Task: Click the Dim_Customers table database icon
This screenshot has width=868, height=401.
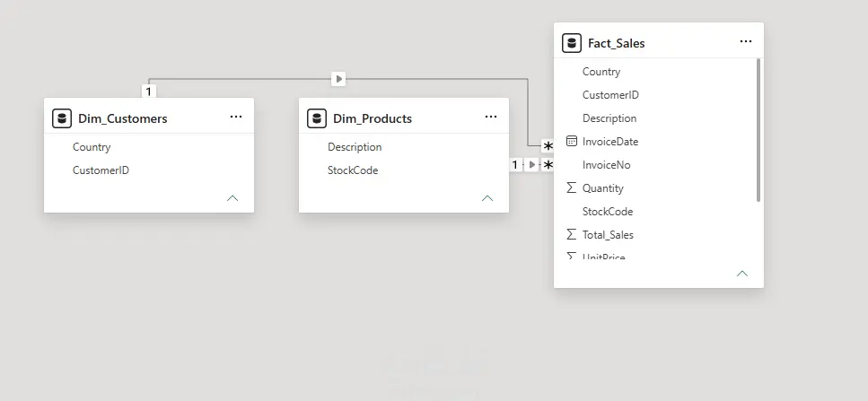Action: click(x=62, y=118)
